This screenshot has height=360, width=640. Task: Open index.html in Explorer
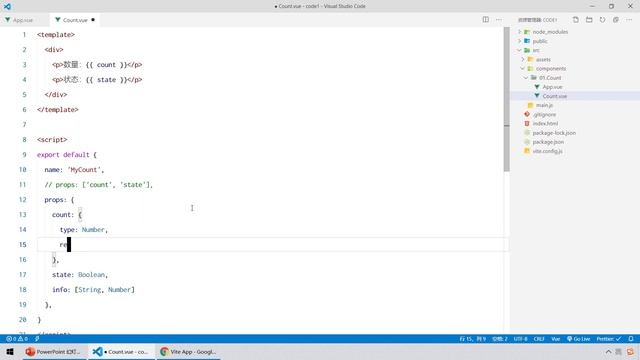click(x=545, y=123)
